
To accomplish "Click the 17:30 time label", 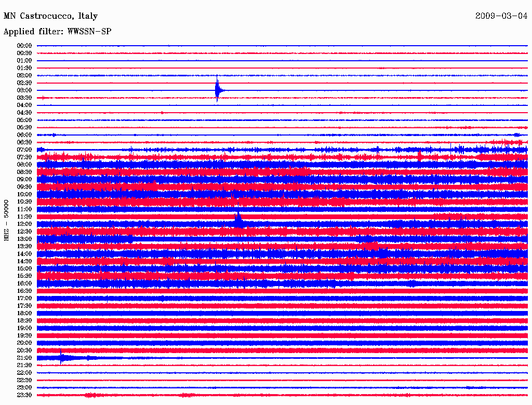I will coord(24,306).
